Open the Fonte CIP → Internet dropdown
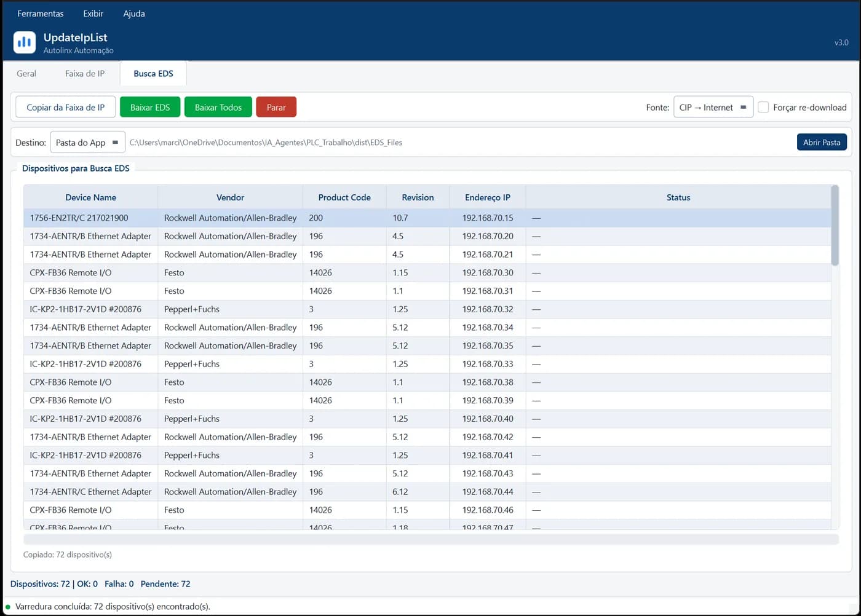The image size is (861, 616). tap(713, 107)
